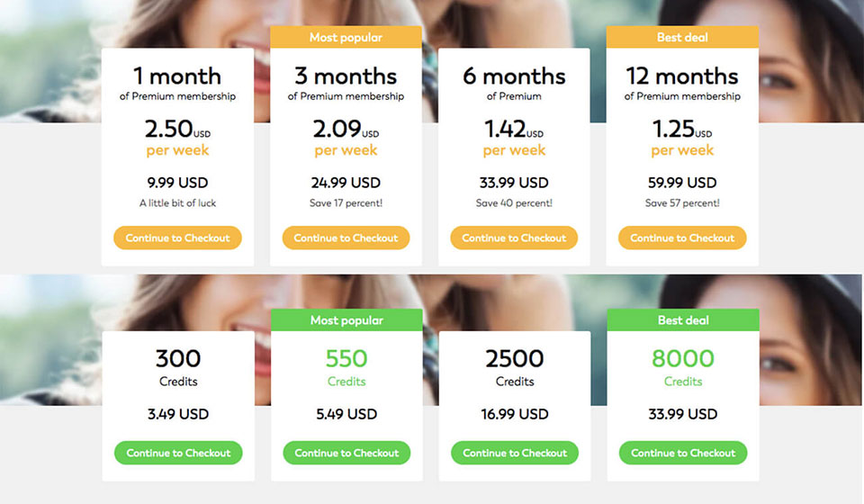864x504 pixels.
Task: Click the orange Most popular banner
Action: (x=346, y=38)
